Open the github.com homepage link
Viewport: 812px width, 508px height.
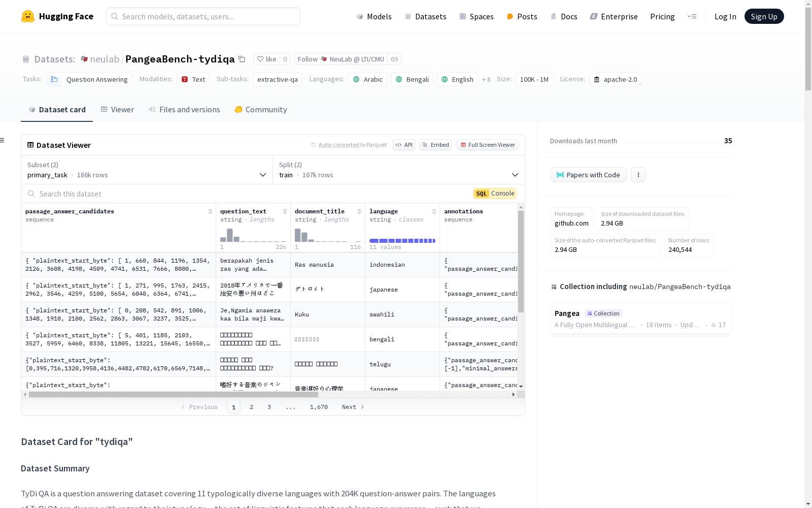571,224
